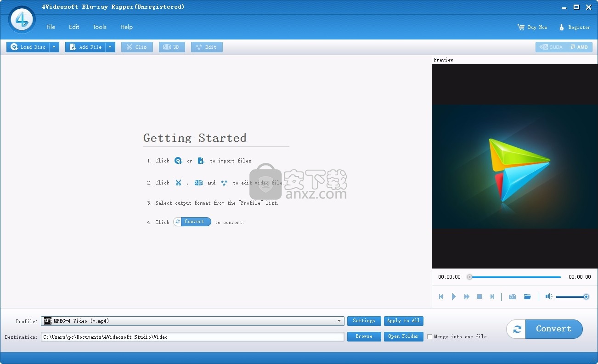The image size is (598, 364).
Task: Click the 4Videosoft app logo
Action: [22, 20]
